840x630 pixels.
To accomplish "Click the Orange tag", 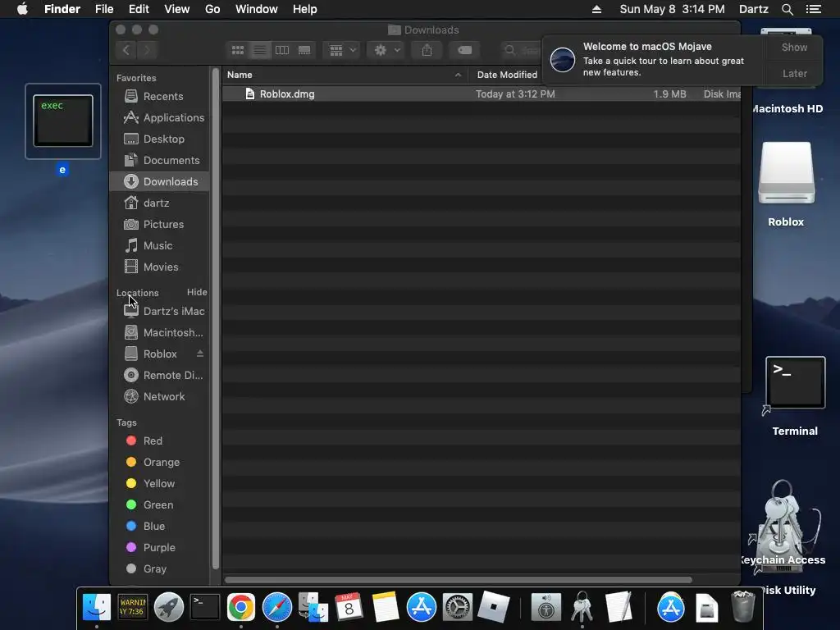I will click(x=159, y=463).
